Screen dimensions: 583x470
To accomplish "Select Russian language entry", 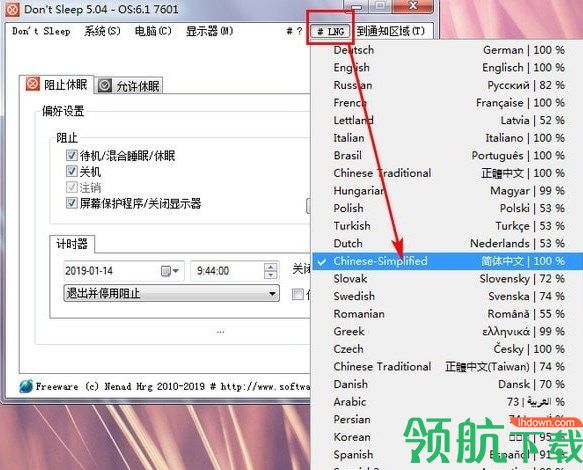I will click(x=447, y=85).
